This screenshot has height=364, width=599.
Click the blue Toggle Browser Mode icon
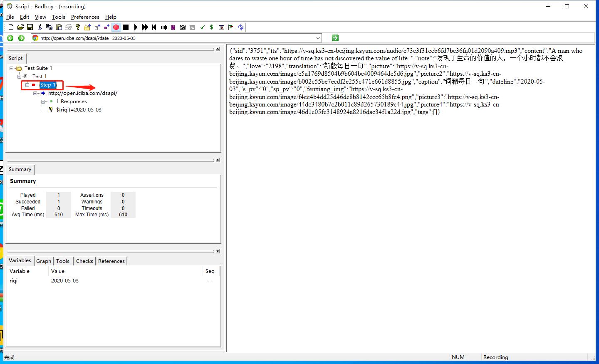pyautogui.click(x=241, y=27)
